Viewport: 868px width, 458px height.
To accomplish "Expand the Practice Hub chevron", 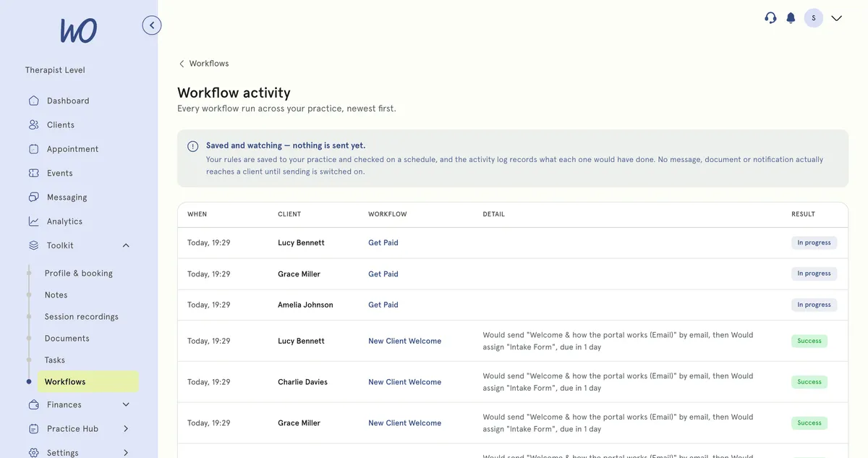I will (x=126, y=428).
